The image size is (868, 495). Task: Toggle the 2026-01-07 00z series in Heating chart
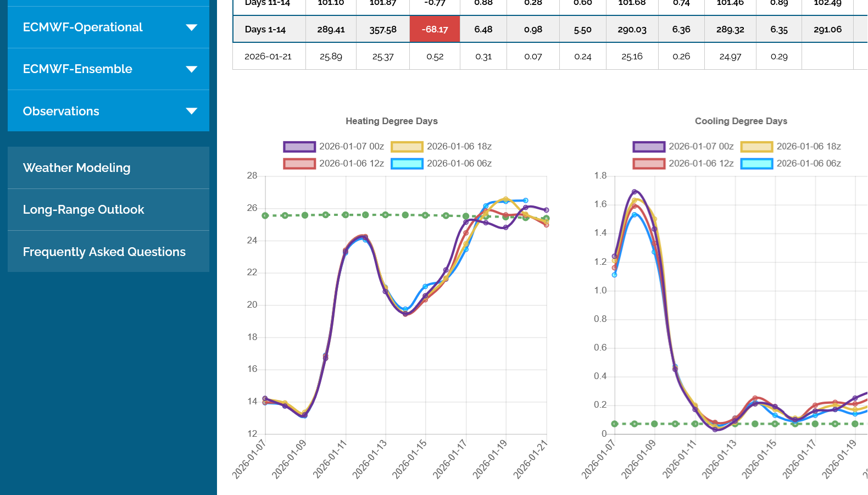[x=351, y=147]
